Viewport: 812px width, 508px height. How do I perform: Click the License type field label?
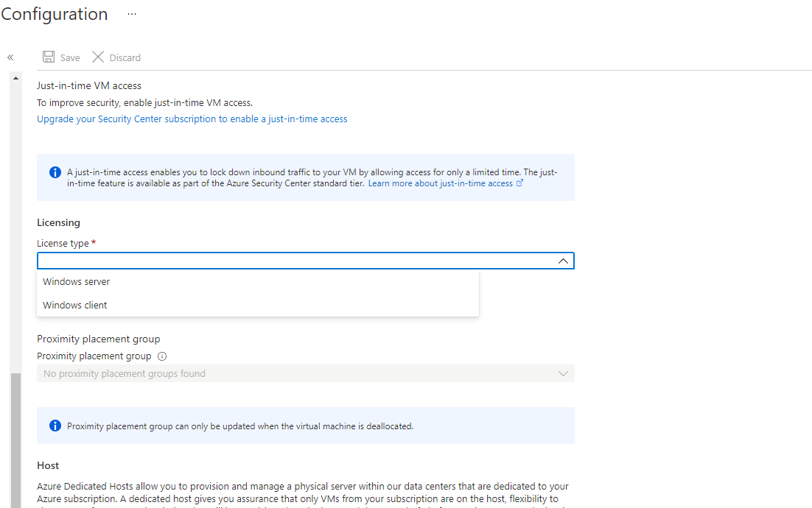[x=63, y=243]
